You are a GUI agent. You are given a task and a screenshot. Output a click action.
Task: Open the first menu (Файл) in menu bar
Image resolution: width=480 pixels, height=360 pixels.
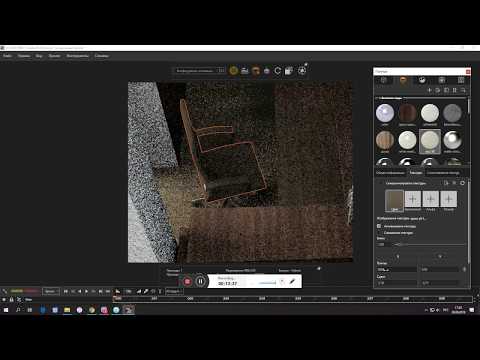pos(7,56)
